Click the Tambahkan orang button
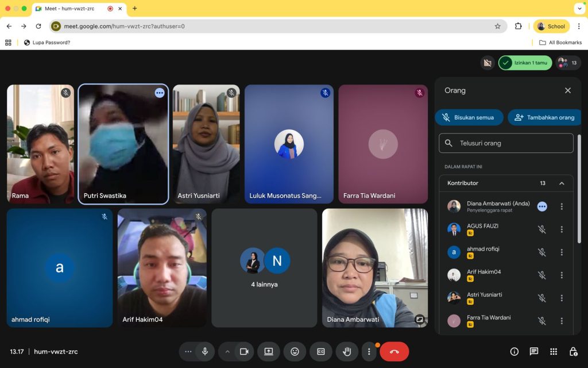 click(544, 117)
